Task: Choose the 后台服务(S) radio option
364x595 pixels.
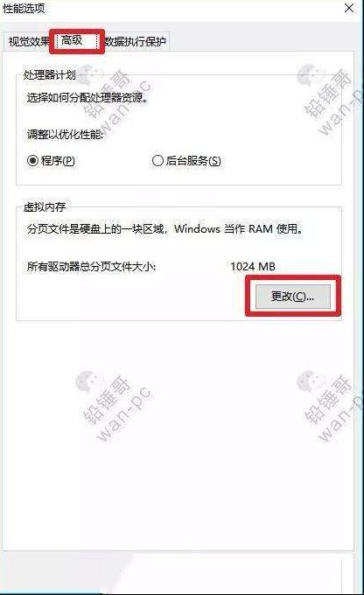Action: pos(186,161)
